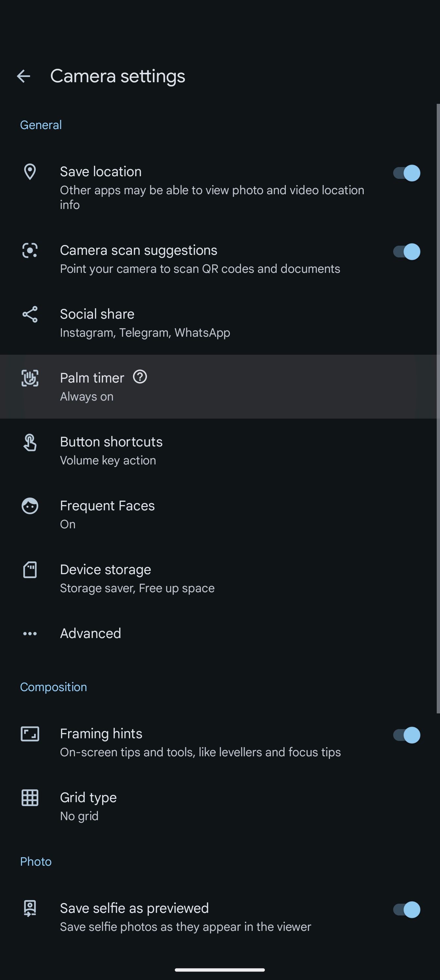Click the vertical scrollbar on right edge

tap(438, 408)
